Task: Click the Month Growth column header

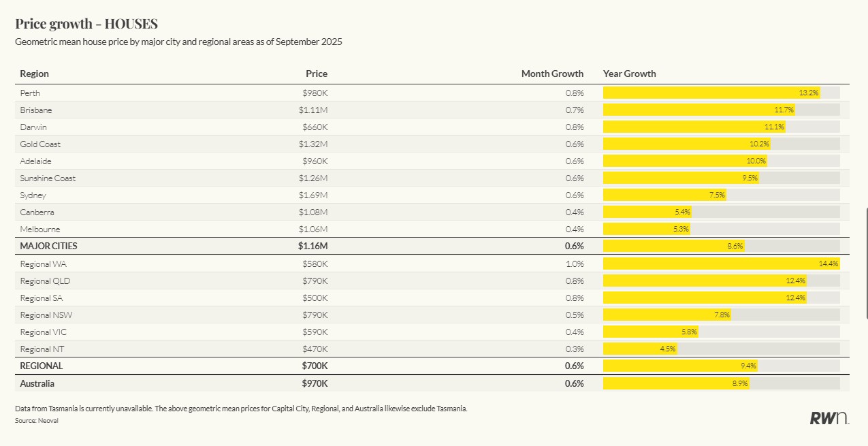Action: pyautogui.click(x=552, y=74)
